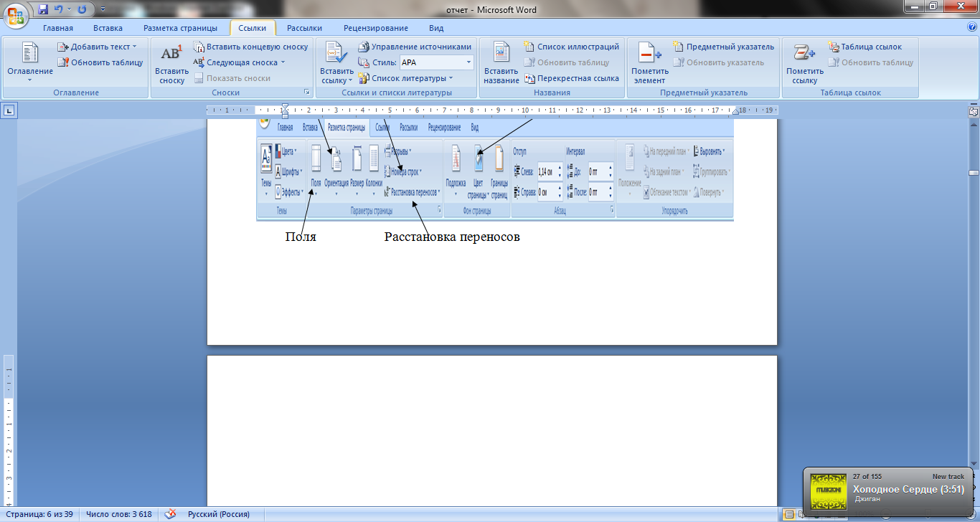Image resolution: width=980 pixels, height=522 pixels.
Task: Open the Customize Quick Access Toolbar dropdown
Action: tap(102, 10)
